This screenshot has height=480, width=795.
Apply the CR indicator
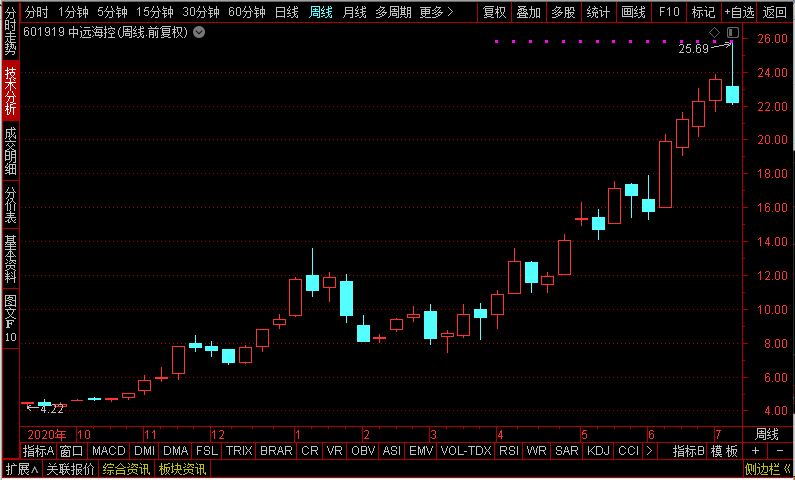click(x=310, y=451)
